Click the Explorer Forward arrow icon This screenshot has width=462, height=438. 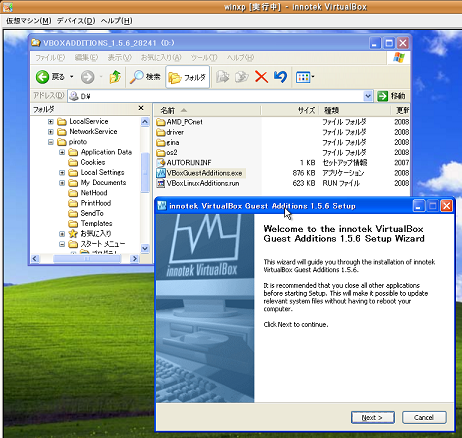pyautogui.click(x=87, y=77)
